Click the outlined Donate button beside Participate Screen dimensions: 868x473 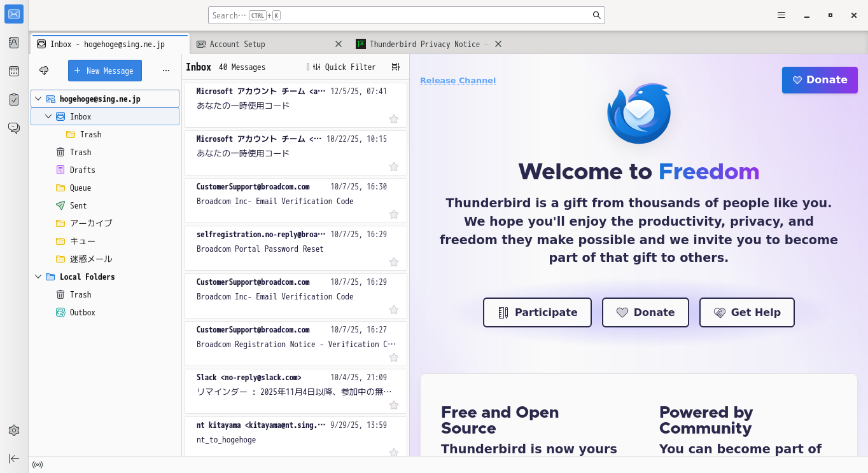click(x=645, y=312)
